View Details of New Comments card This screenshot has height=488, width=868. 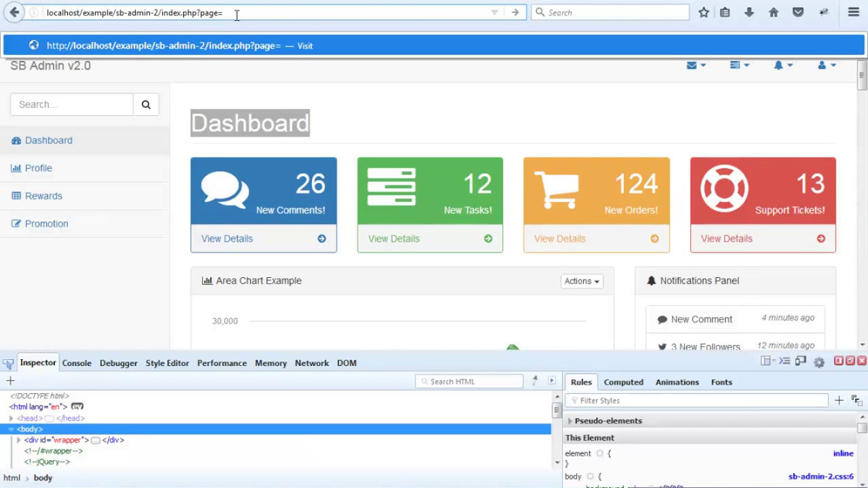264,239
